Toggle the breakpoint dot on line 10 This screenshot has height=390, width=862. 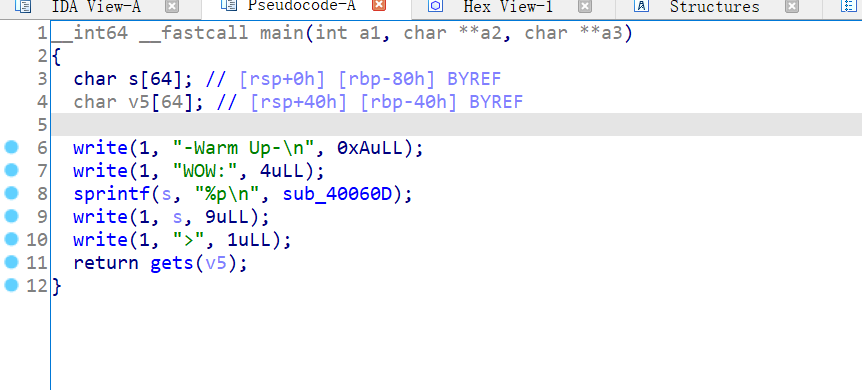11,239
